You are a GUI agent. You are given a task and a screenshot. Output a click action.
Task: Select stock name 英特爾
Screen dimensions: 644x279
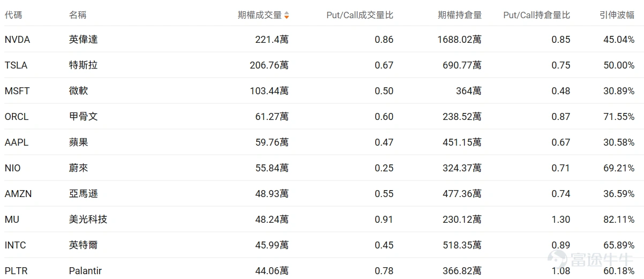84,245
